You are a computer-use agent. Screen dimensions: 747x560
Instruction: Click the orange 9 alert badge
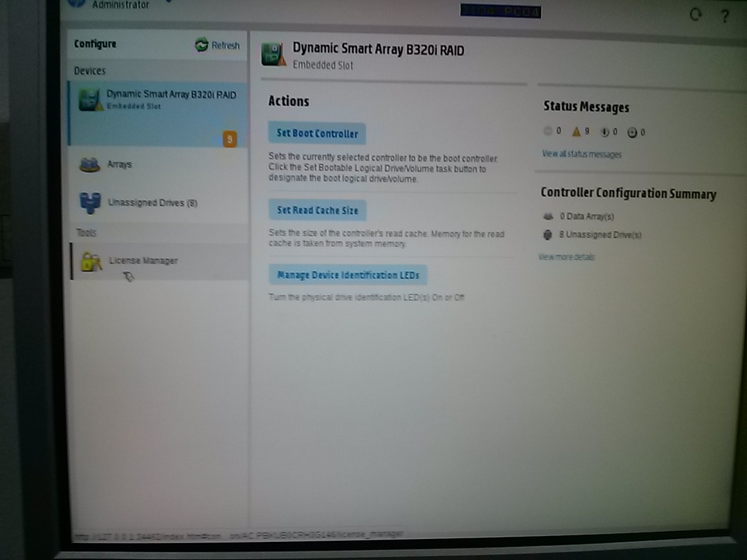230,139
